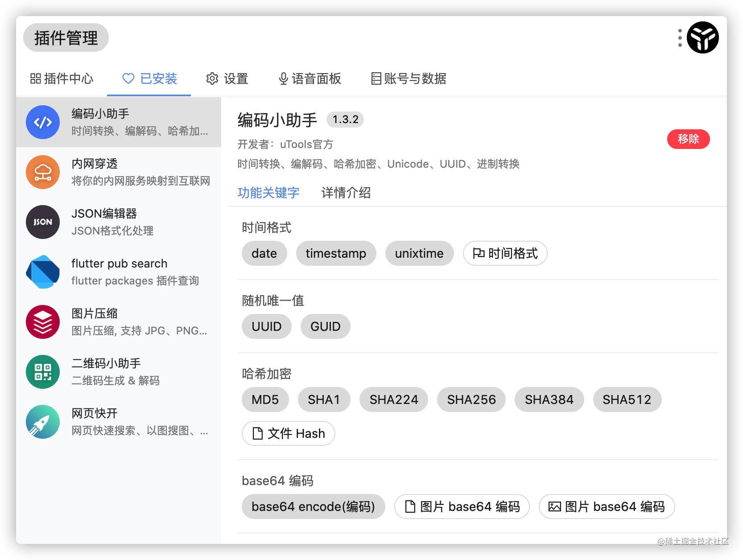This screenshot has width=743, height=560.
Task: Click the 1.3.2 version badge
Action: (x=345, y=119)
